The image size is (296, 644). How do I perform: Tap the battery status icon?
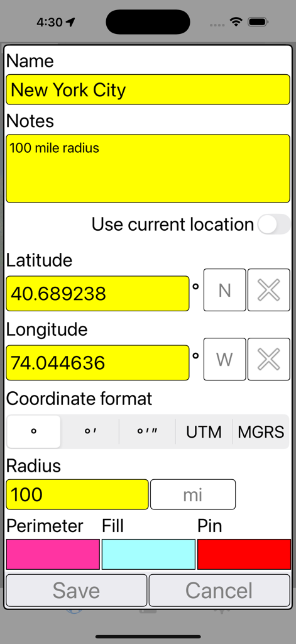pos(258,22)
